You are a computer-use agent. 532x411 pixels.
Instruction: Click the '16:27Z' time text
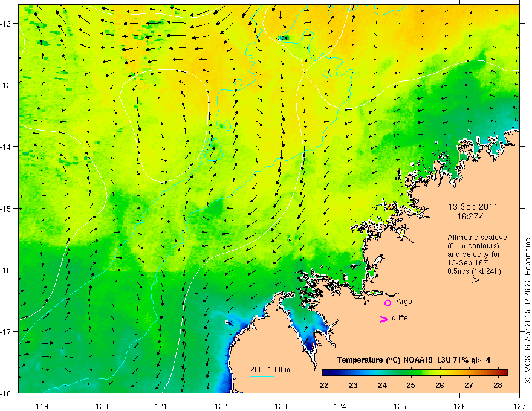pos(470,216)
